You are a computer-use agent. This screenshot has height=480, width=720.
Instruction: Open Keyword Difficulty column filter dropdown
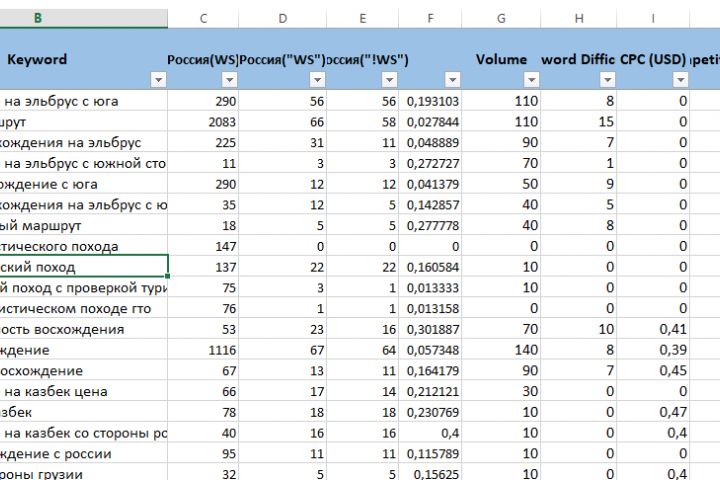[x=608, y=80]
